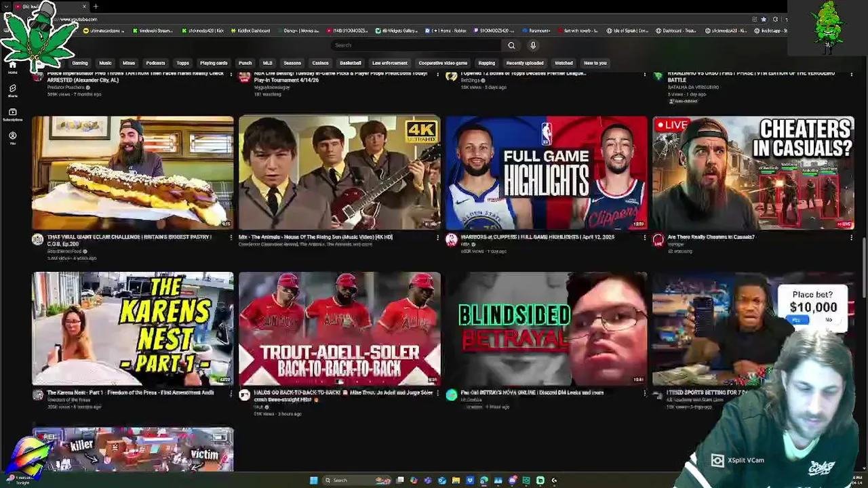
Task: Open channel avatar under Blindsided Betrayal video
Action: (x=452, y=395)
